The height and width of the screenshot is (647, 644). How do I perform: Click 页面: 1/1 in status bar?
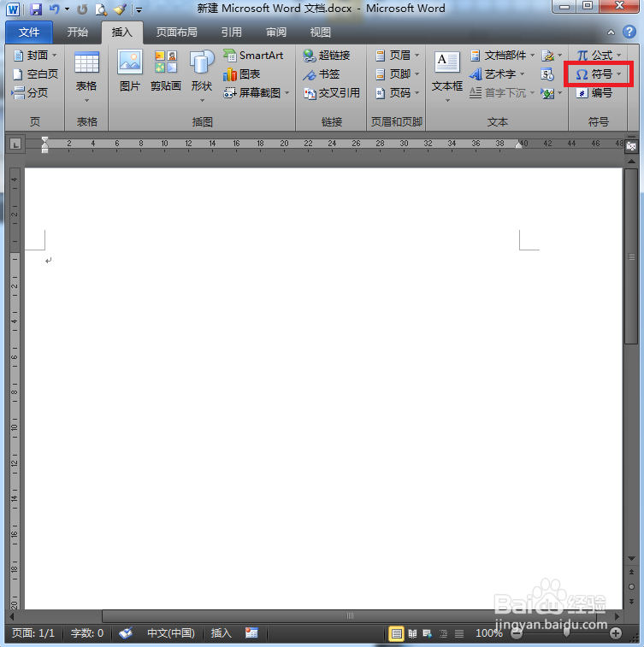(x=33, y=633)
